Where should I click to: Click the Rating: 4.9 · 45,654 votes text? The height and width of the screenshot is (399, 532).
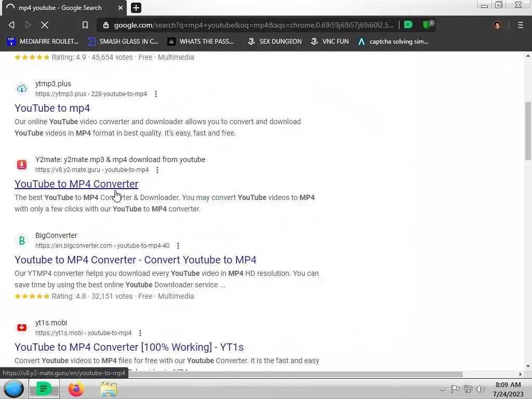92,57
